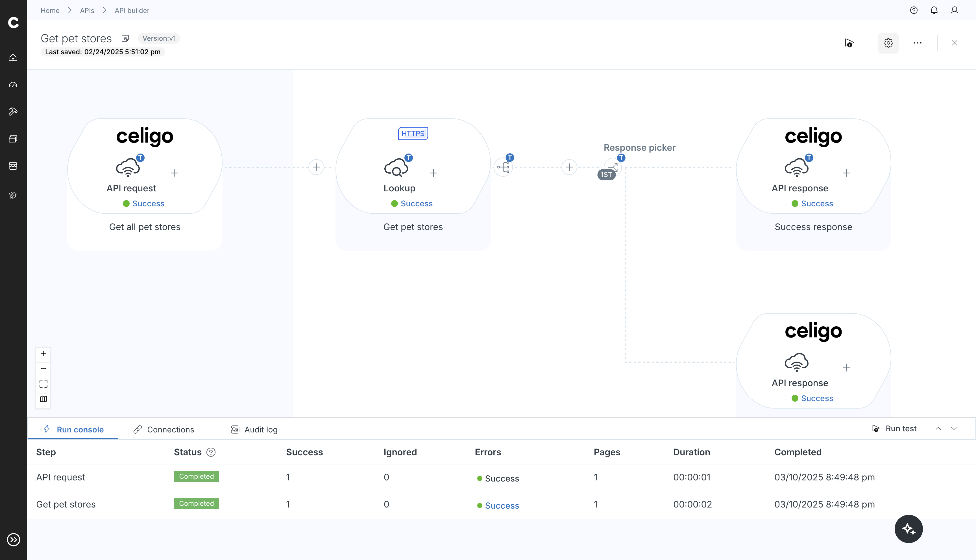The image size is (976, 560).
Task: Switch to the Run console tab
Action: [73, 430]
